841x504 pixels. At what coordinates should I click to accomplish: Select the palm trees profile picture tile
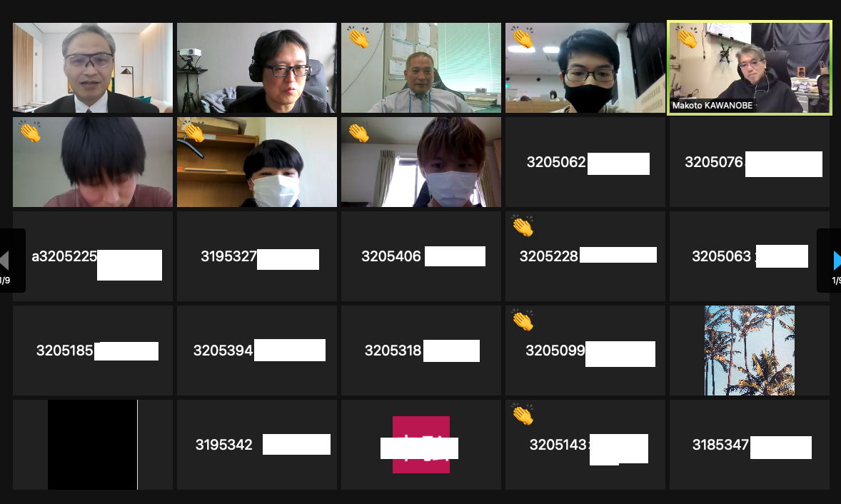point(750,351)
